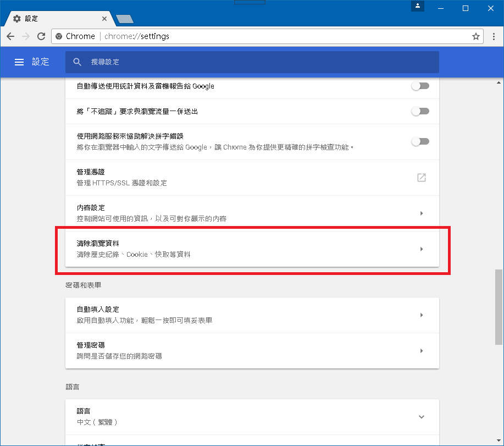The image size is (504, 446).
Task: Toggle 自動傳送使用統計資料及當機報告 switch
Action: pos(420,86)
